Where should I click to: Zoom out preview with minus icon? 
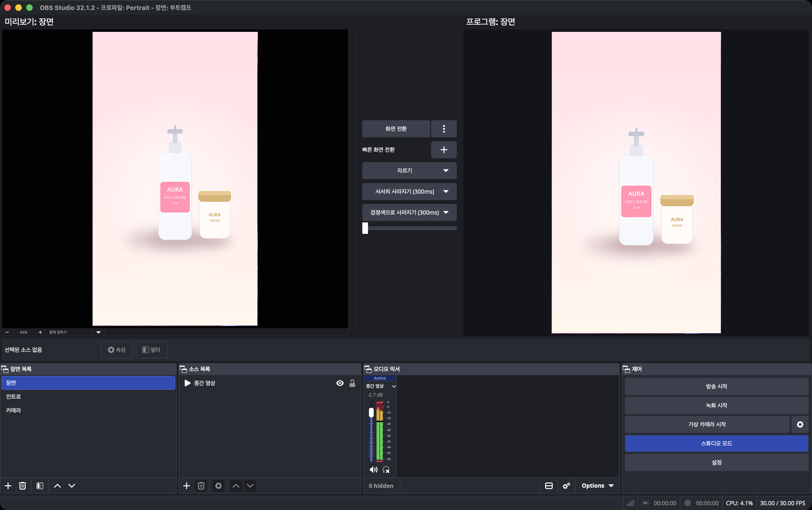pyautogui.click(x=7, y=332)
